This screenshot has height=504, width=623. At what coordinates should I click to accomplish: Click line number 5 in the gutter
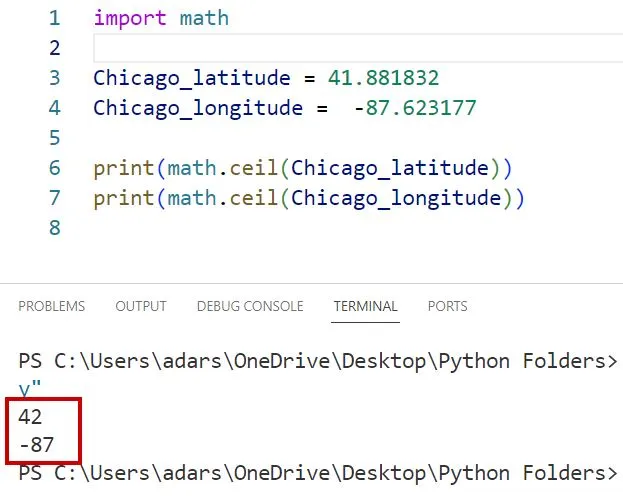point(54,138)
